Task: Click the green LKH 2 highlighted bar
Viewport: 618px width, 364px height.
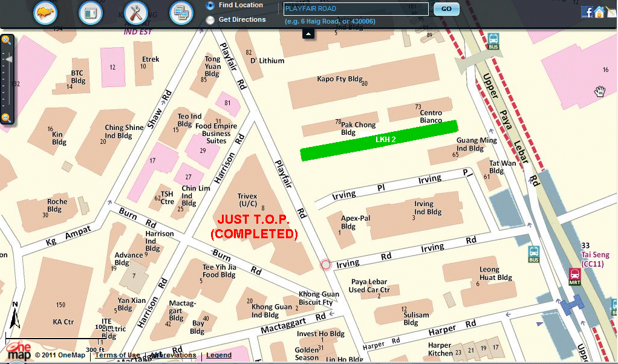Action: (x=379, y=140)
